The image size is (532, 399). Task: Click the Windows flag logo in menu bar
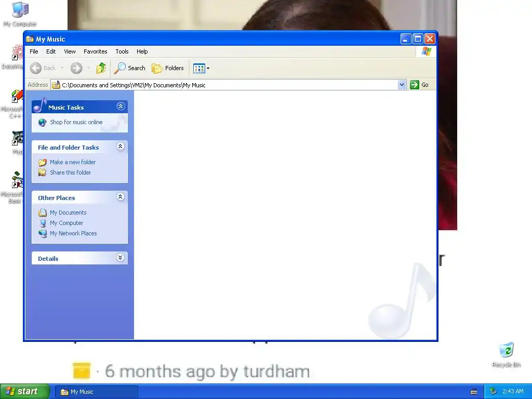[426, 51]
